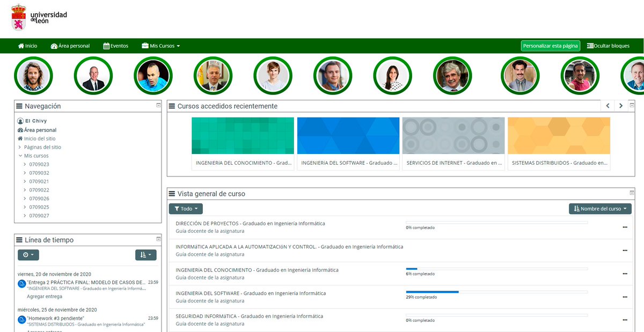
Task: Show previous recently accessed courses arrow
Action: pyautogui.click(x=608, y=106)
